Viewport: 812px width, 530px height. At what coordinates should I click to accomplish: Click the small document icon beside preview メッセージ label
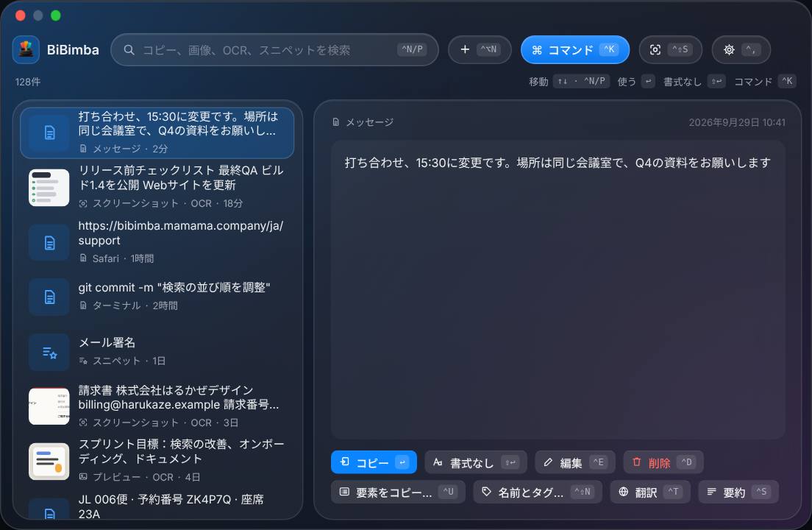pyautogui.click(x=335, y=122)
